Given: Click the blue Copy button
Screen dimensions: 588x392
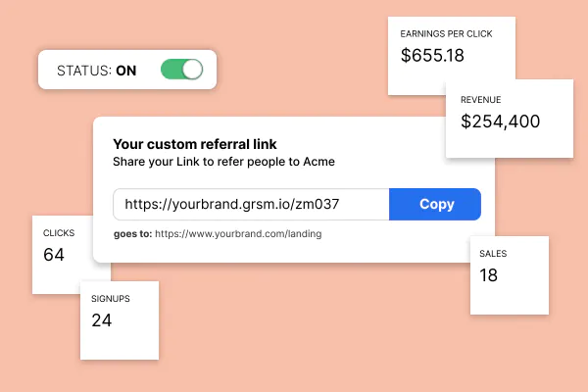Looking at the screenshot, I should point(435,204).
